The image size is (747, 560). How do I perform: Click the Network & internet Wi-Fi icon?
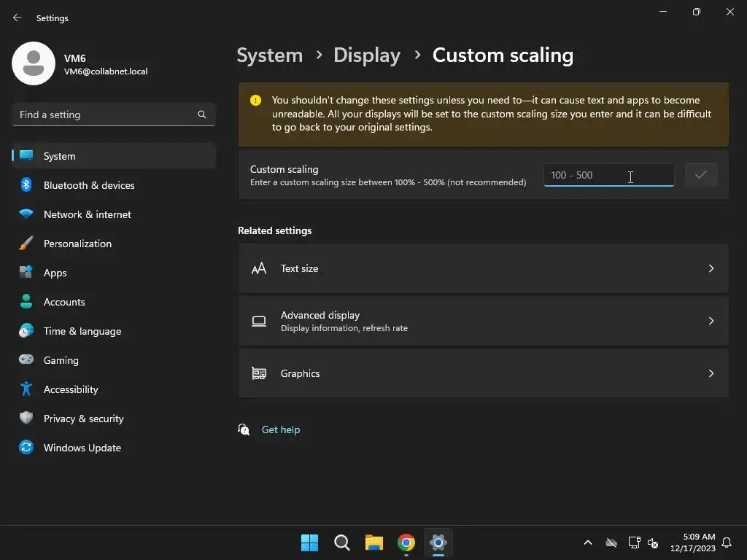point(26,214)
